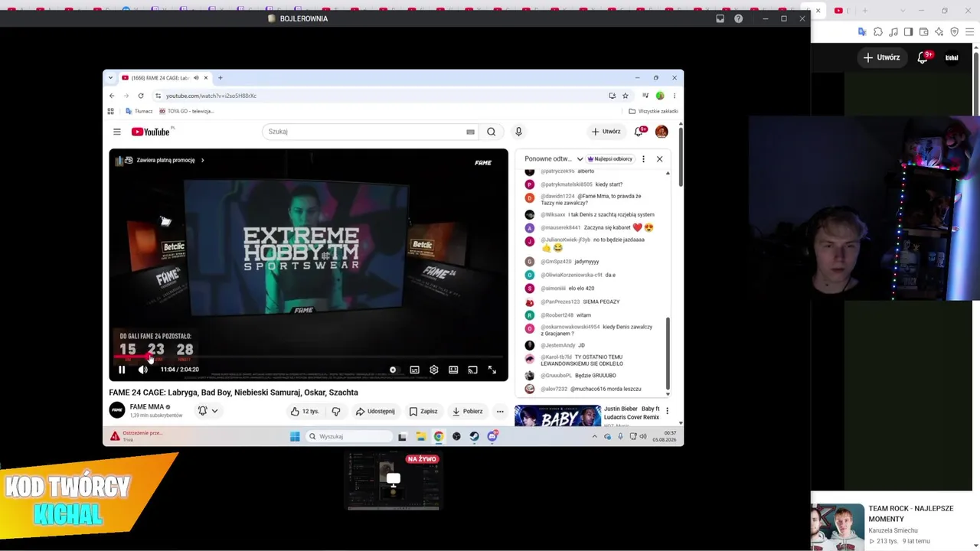This screenshot has height=551, width=980.
Task: Dislike the video with thumbs down
Action: point(335,412)
